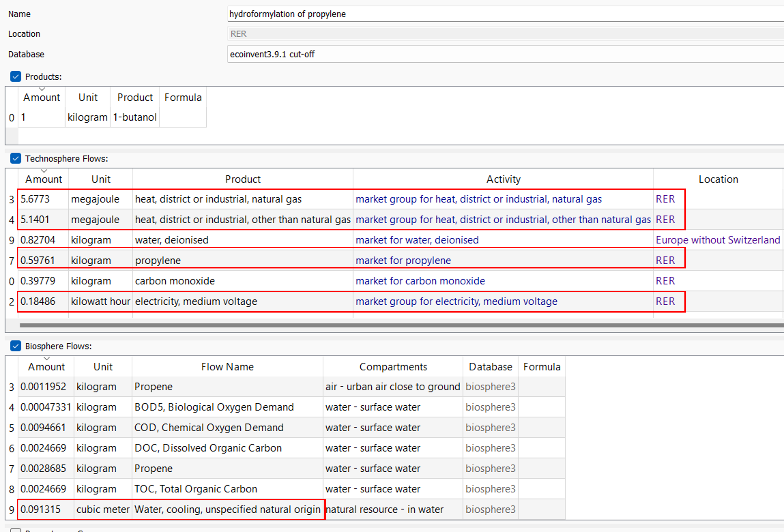
Task: Select natural resource - in water compartment
Action: pyautogui.click(x=393, y=509)
